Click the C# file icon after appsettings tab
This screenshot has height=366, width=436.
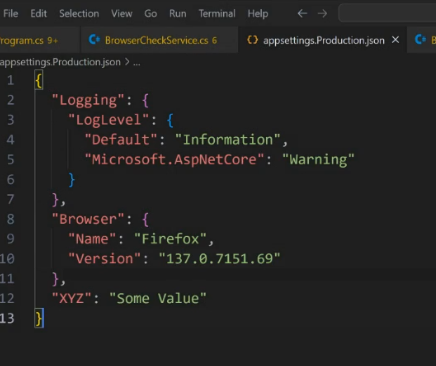[420, 40]
